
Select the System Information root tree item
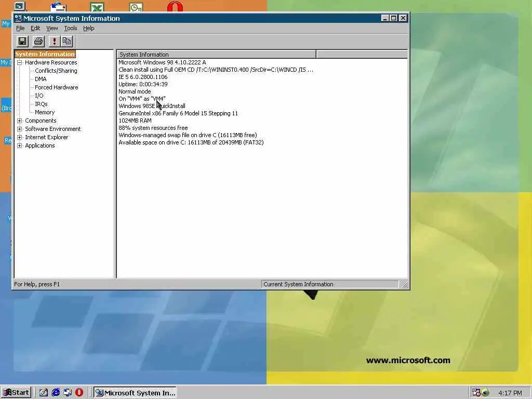point(45,54)
